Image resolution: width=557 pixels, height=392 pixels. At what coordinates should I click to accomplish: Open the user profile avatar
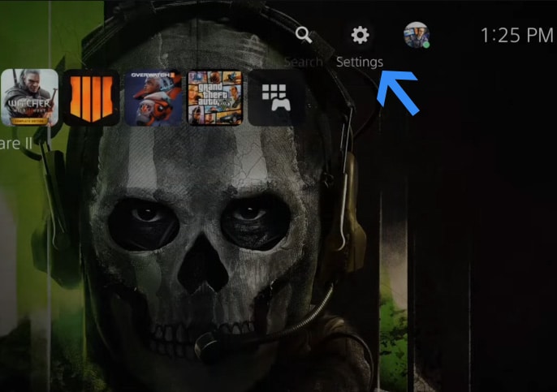click(416, 35)
